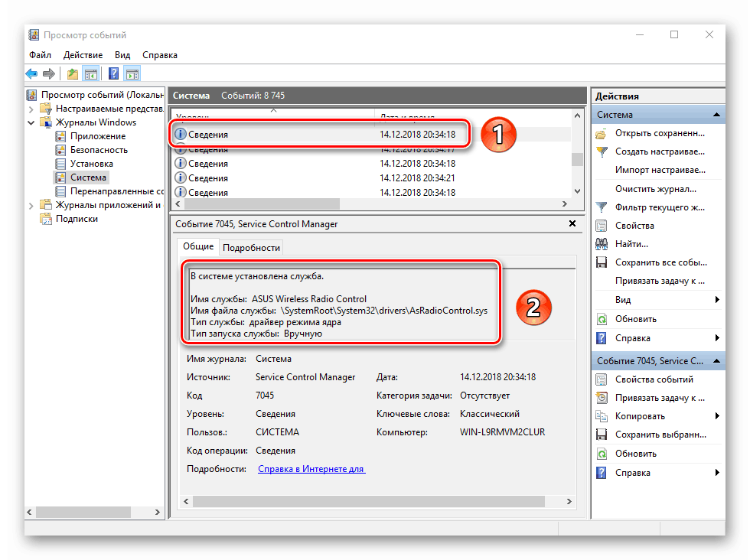
Task: Click the Up one level folder icon
Action: [x=72, y=73]
